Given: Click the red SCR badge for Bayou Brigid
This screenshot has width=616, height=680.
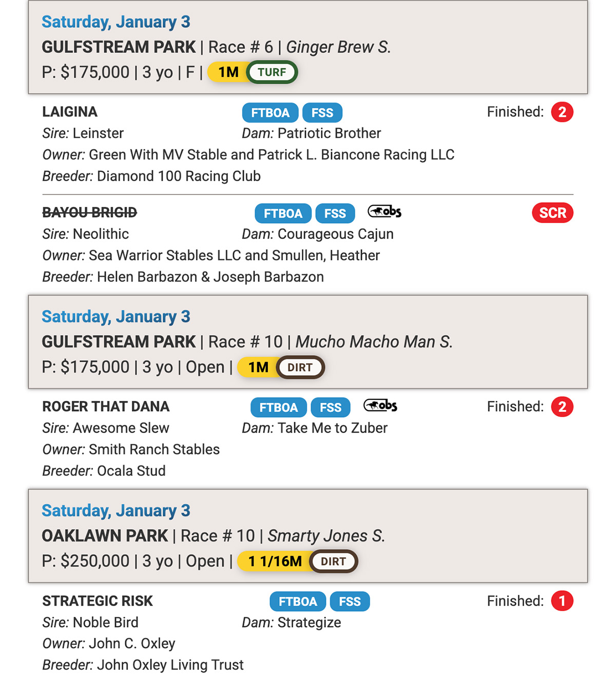Looking at the screenshot, I should [x=552, y=213].
